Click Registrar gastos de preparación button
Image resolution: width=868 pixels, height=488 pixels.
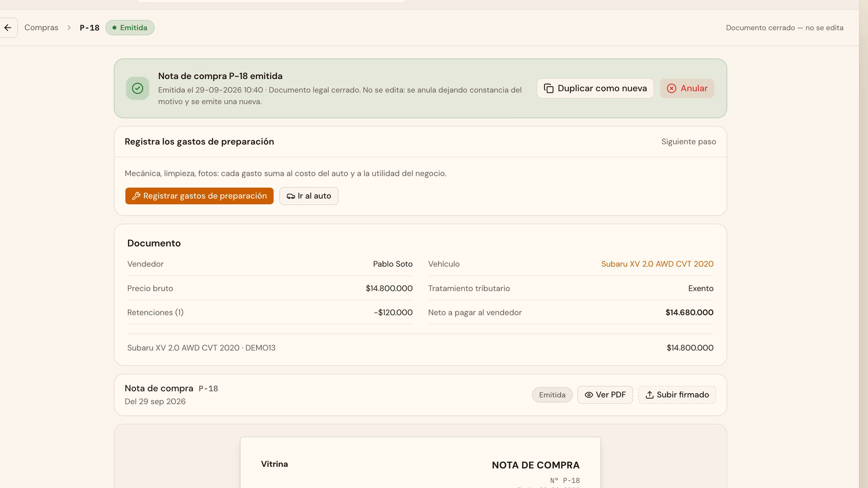pyautogui.click(x=199, y=196)
